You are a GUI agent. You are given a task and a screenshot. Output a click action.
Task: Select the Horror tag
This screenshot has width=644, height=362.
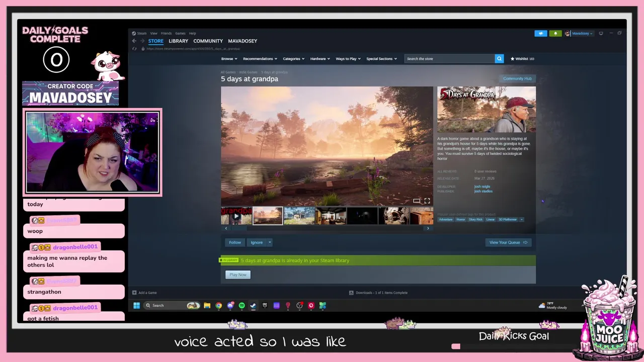tap(460, 219)
